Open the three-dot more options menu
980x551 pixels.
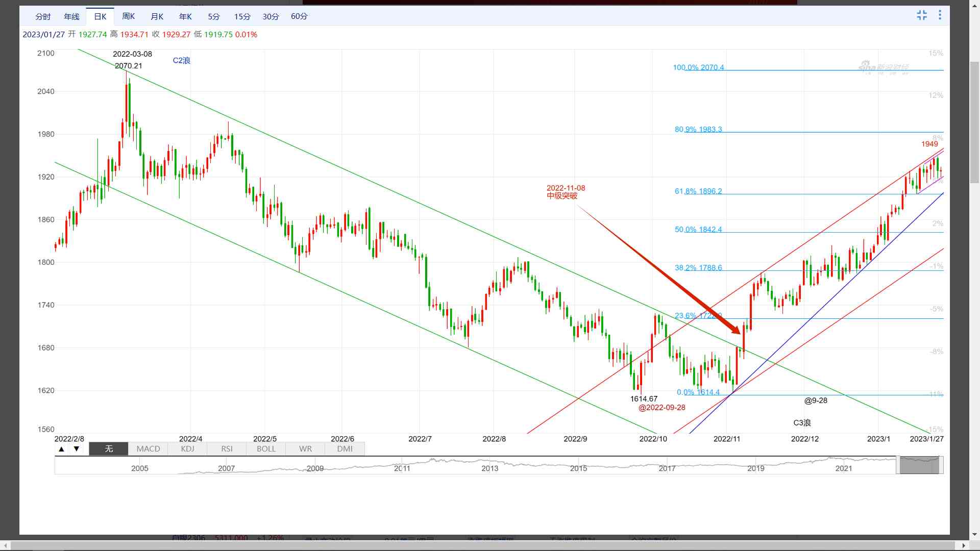point(940,15)
